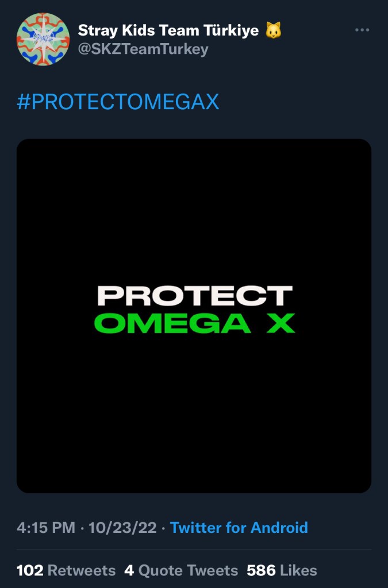The image size is (388, 588).
Task: View the Quote Tweets list
Action: 181,570
